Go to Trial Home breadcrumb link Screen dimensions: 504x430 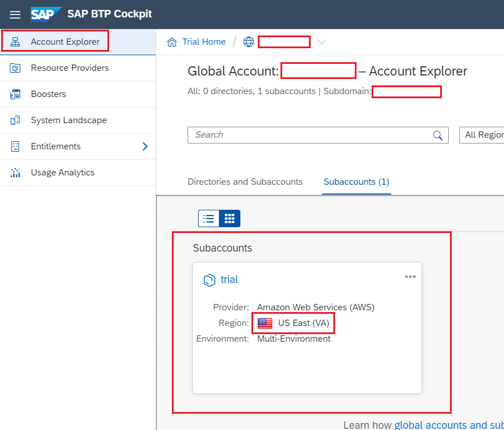pos(204,42)
